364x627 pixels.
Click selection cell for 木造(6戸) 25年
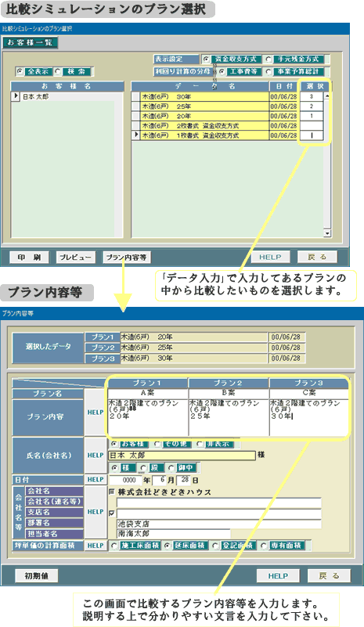[312, 106]
